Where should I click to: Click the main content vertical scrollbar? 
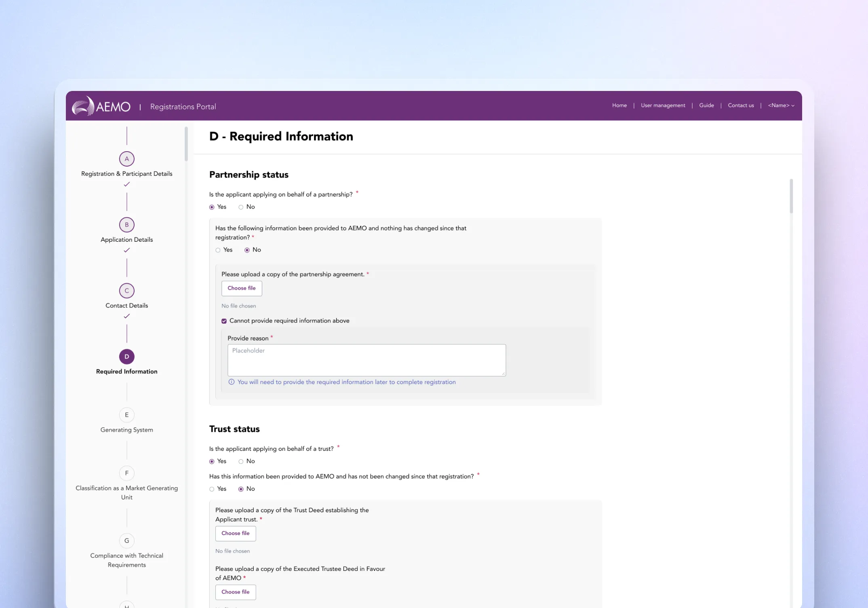coord(791,196)
